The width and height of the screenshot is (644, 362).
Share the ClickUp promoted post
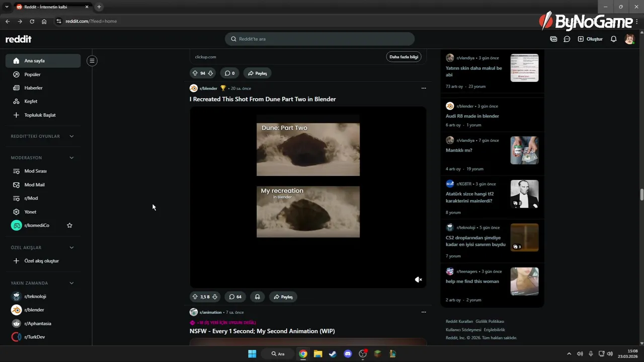[257, 73]
